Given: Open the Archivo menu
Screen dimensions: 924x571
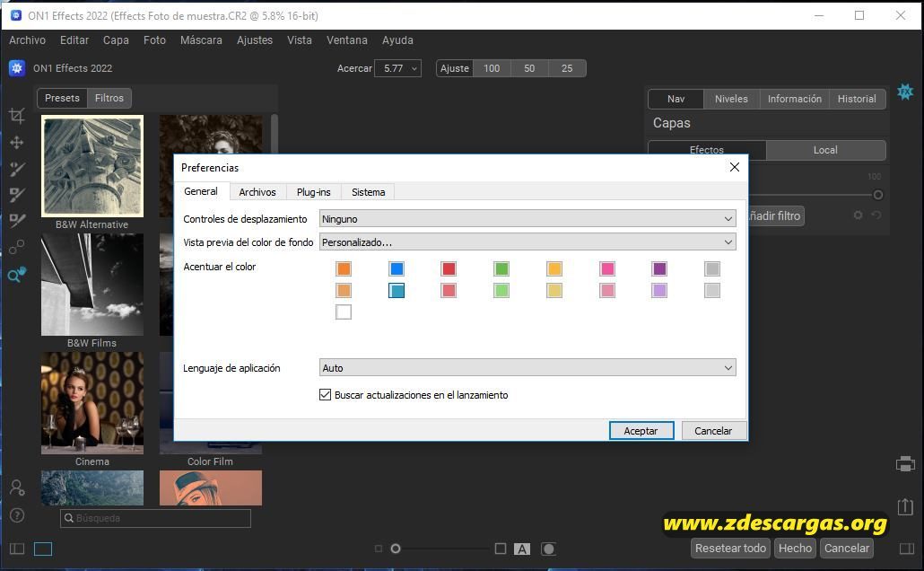Looking at the screenshot, I should (x=27, y=40).
